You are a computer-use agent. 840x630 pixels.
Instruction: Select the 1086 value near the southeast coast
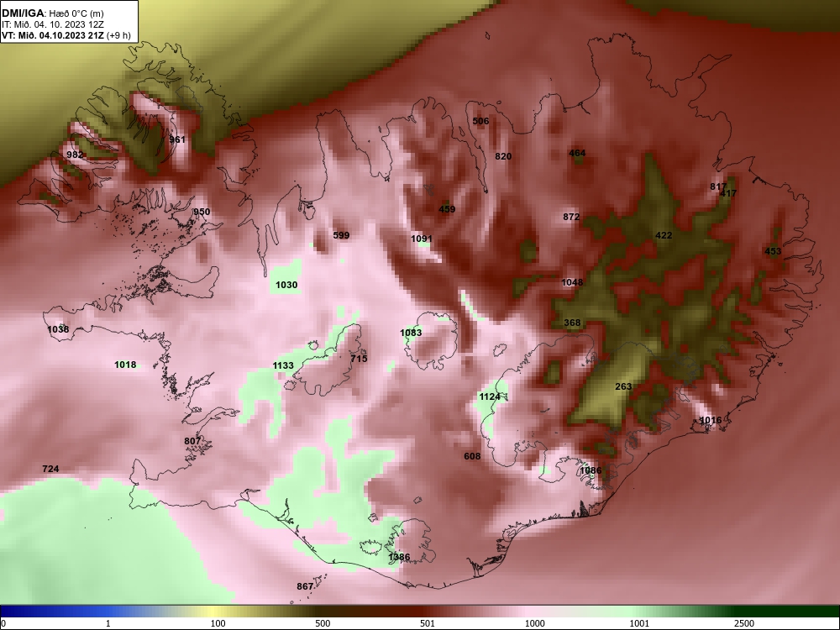(591, 470)
